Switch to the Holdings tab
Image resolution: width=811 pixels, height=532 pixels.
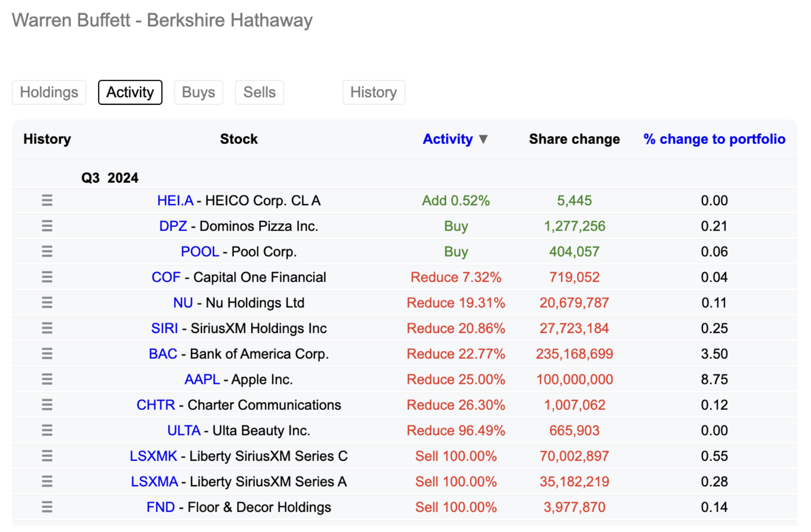click(x=49, y=92)
